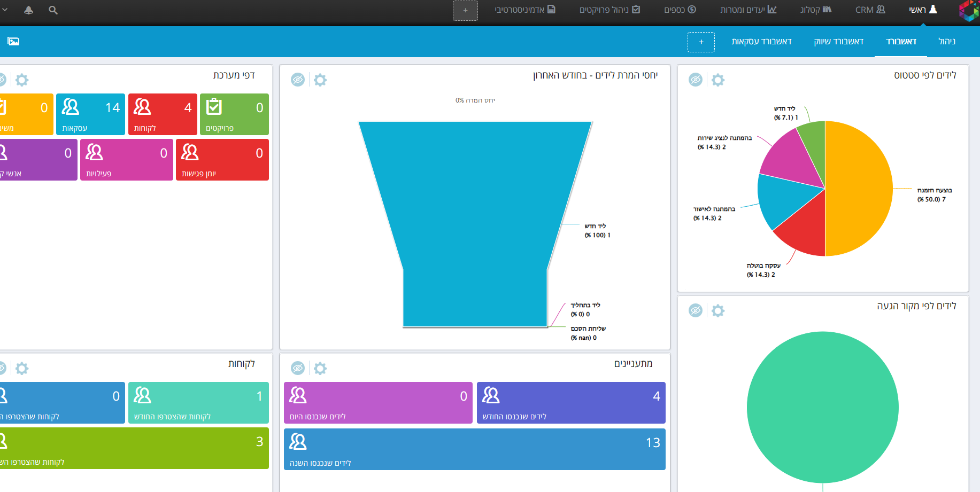Switch to the ניהול tab
980x492 pixels.
coord(947,41)
